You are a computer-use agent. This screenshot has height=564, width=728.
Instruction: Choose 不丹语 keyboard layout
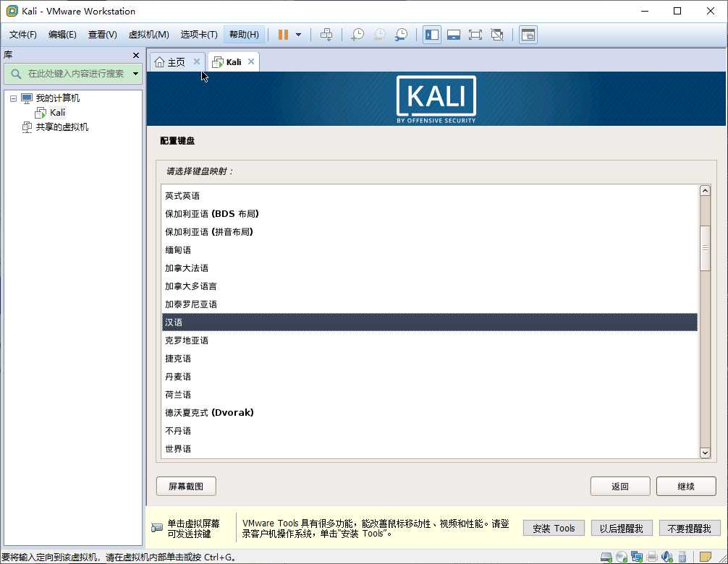(429, 431)
